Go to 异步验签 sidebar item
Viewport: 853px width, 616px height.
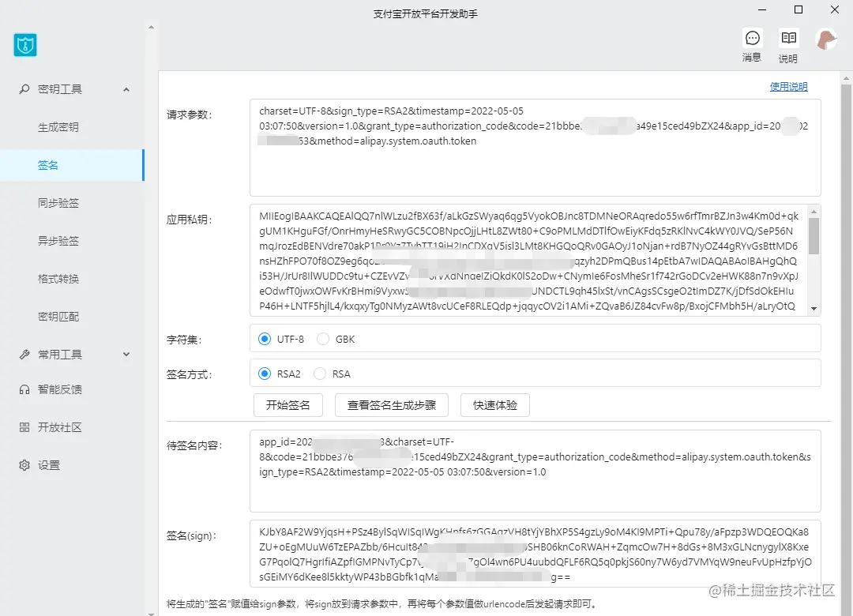pos(58,241)
